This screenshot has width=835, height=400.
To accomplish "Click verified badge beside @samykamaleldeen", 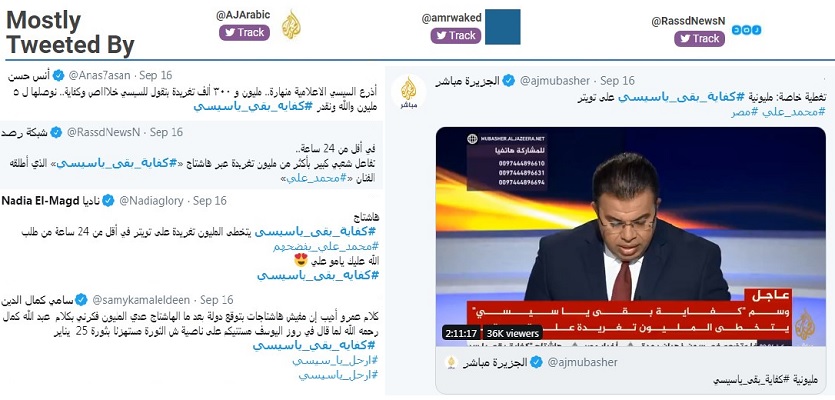I will tap(81, 299).
